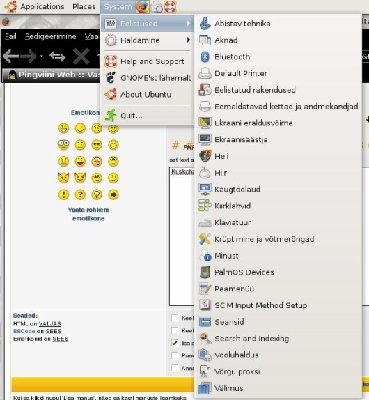
Task: Click About Ubuntu menu entry
Action: [x=147, y=95]
